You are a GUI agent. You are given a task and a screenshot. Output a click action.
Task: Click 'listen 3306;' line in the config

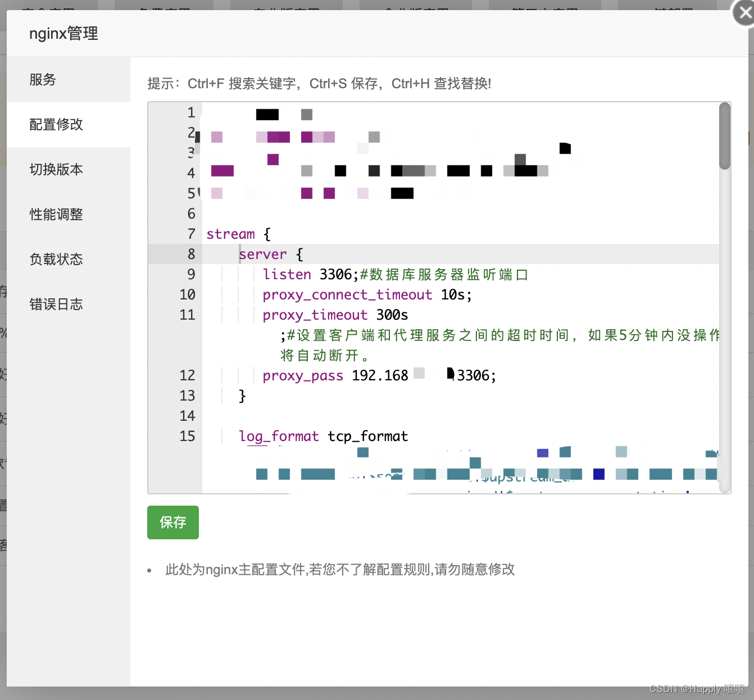[x=395, y=274]
